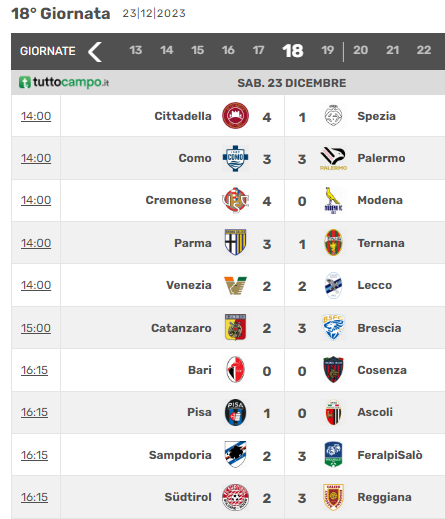Jump to giornata 13
Image resolution: width=445 pixels, height=519 pixels.
[x=136, y=50]
